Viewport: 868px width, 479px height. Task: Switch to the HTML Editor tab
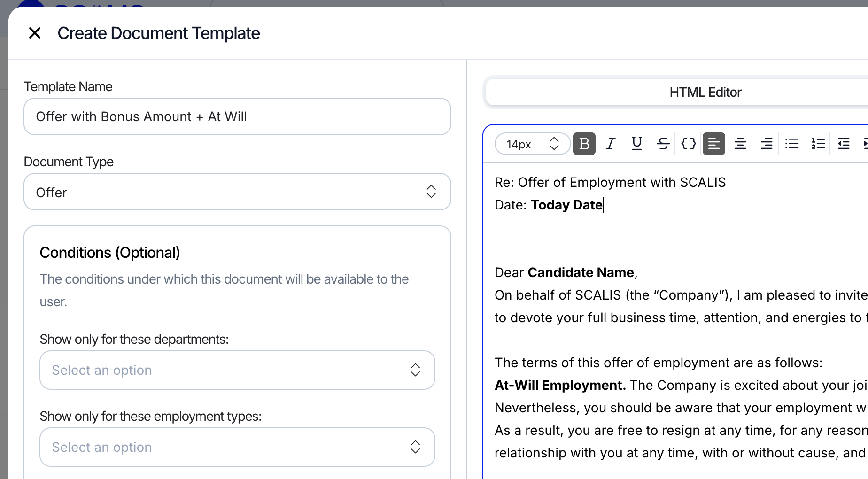pos(705,92)
